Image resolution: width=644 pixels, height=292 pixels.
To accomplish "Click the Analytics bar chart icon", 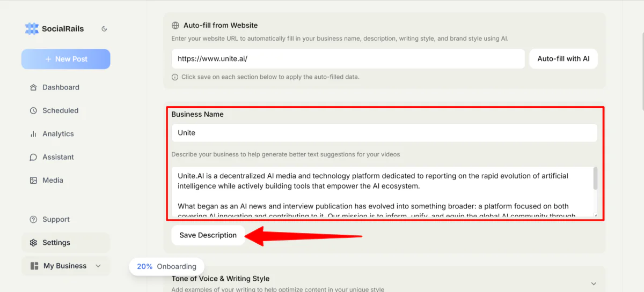I will click(x=33, y=134).
